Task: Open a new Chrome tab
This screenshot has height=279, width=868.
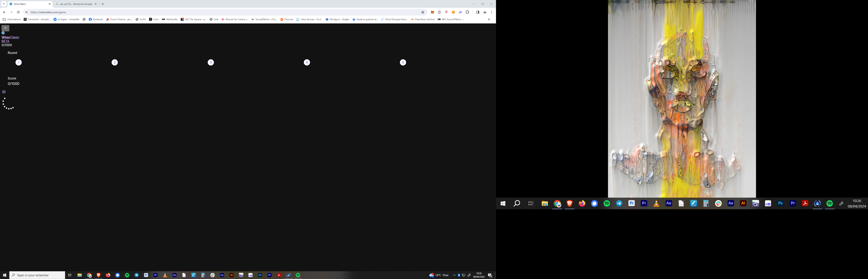Action: pyautogui.click(x=103, y=4)
